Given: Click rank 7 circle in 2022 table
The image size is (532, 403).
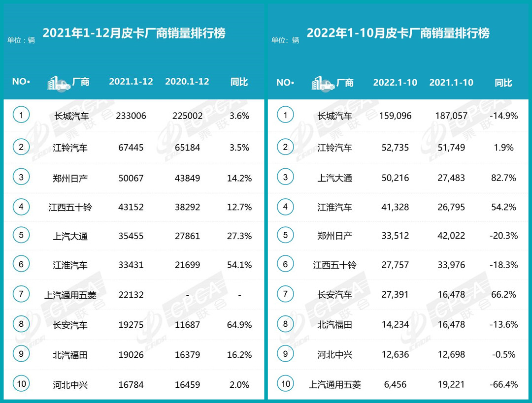Looking at the screenshot, I should click(x=285, y=294).
